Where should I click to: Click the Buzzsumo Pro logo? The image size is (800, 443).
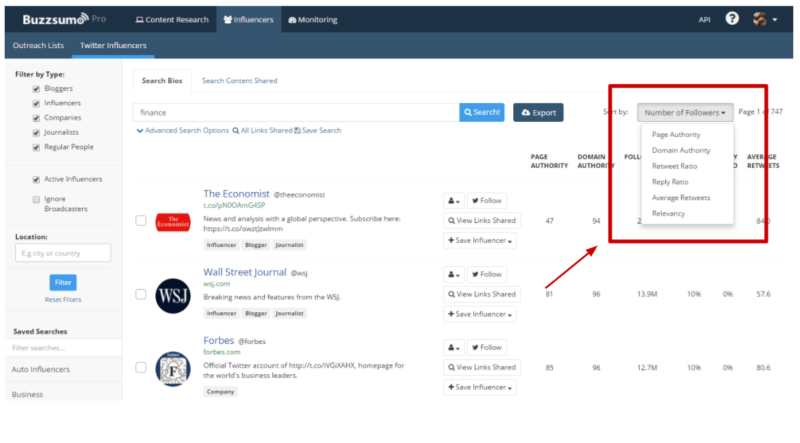64,19
